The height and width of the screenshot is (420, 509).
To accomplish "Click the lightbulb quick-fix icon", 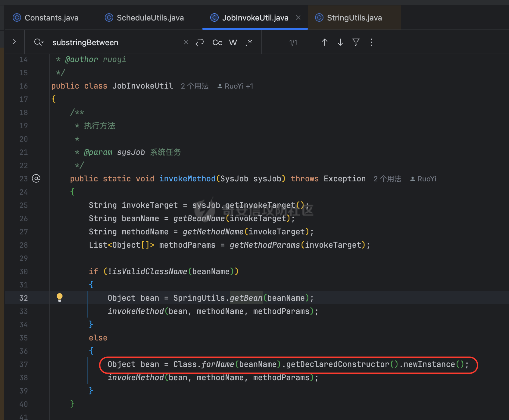I will point(60,297).
